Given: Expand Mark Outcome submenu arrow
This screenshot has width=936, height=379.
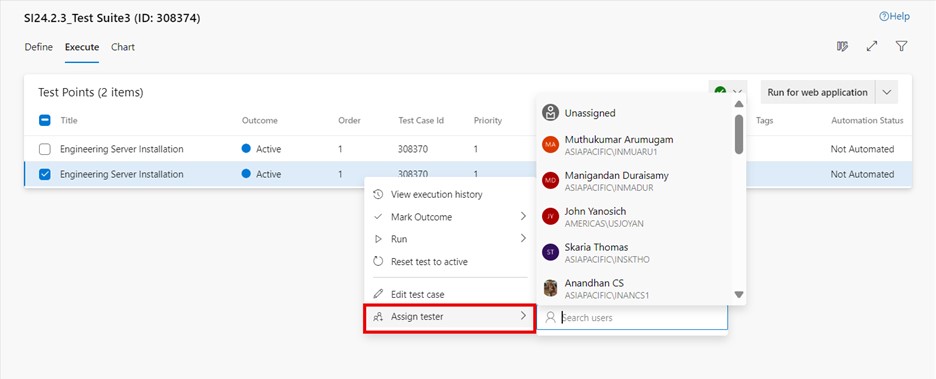Looking at the screenshot, I should tap(523, 216).
